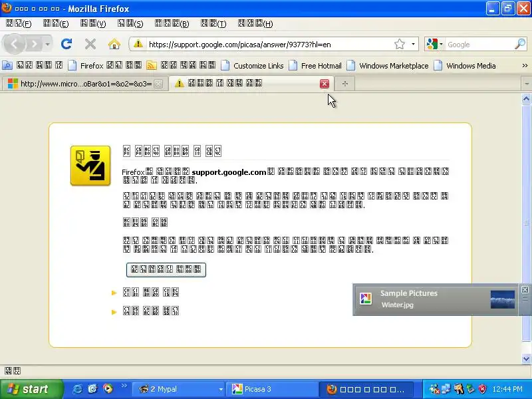Click inside the Google search box

pos(479,45)
